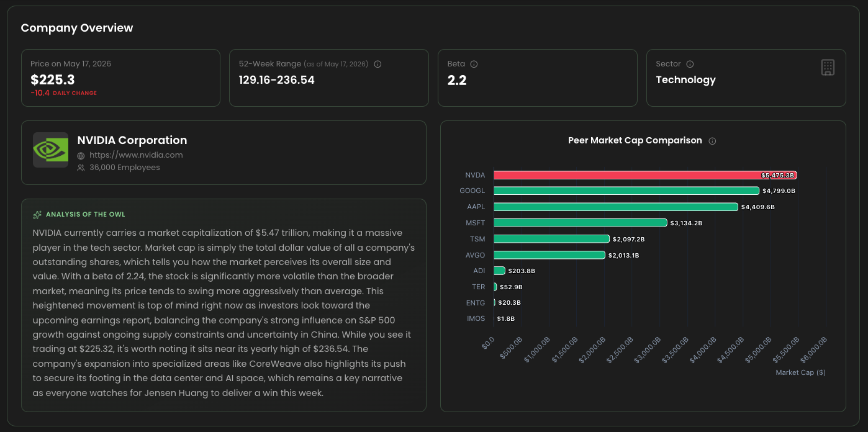This screenshot has height=432, width=868.
Task: Click the AVGO market cap bar
Action: pyautogui.click(x=549, y=254)
